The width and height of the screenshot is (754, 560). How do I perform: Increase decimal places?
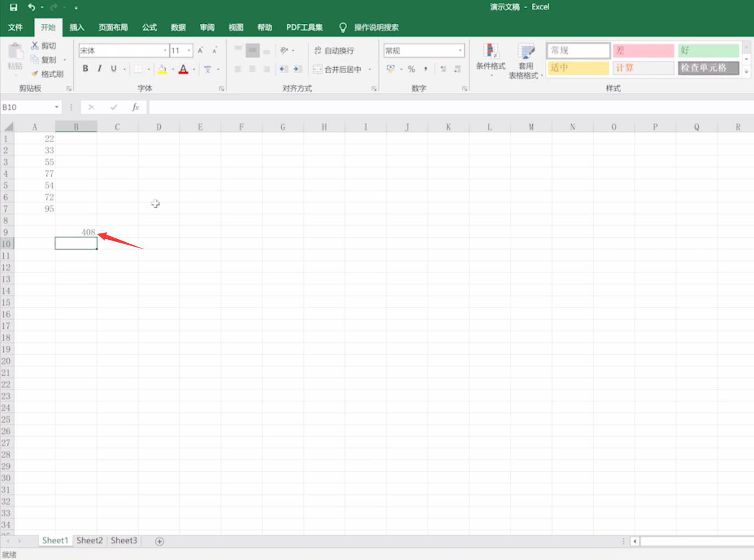pyautogui.click(x=444, y=69)
